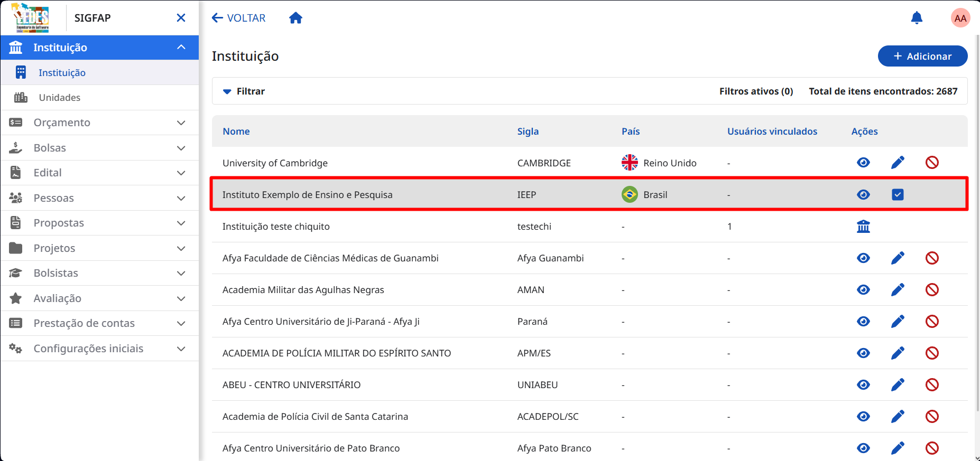Expand the Pessoas menu
Image resolution: width=980 pixels, height=461 pixels.
99,198
